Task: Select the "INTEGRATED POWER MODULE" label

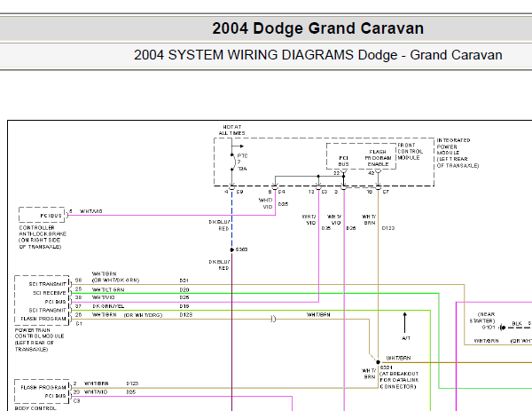Action: click(458, 153)
